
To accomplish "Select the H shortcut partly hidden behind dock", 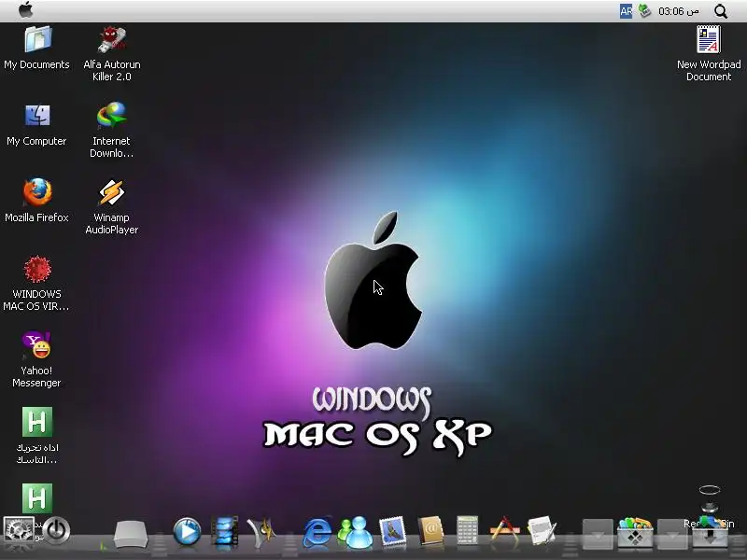I will pos(37,498).
